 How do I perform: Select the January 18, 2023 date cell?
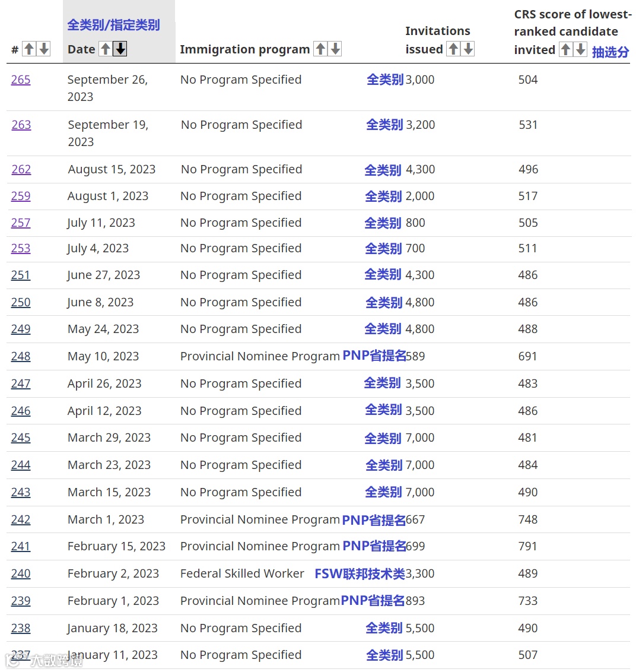(112, 628)
